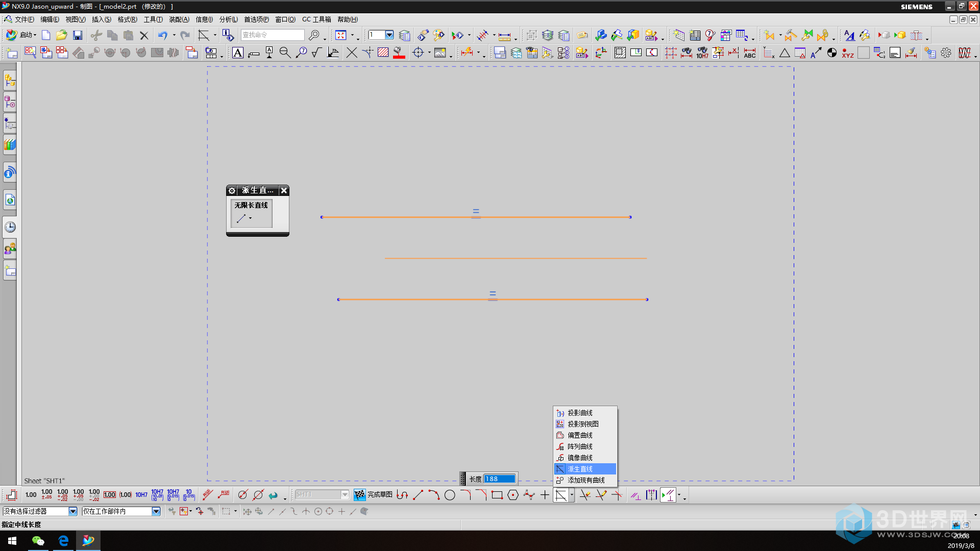
Task: Open the layer number dropdown showing 1
Action: pyautogui.click(x=389, y=35)
